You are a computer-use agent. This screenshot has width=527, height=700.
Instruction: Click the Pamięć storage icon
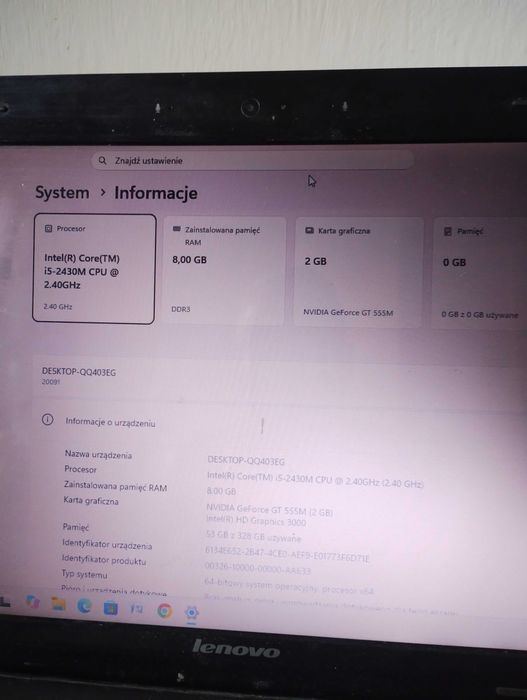448,231
